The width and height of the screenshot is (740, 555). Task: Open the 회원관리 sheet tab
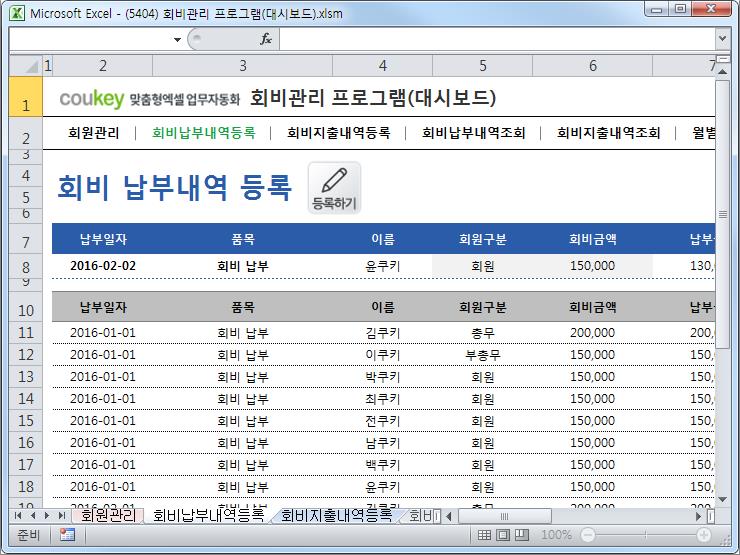[108, 515]
